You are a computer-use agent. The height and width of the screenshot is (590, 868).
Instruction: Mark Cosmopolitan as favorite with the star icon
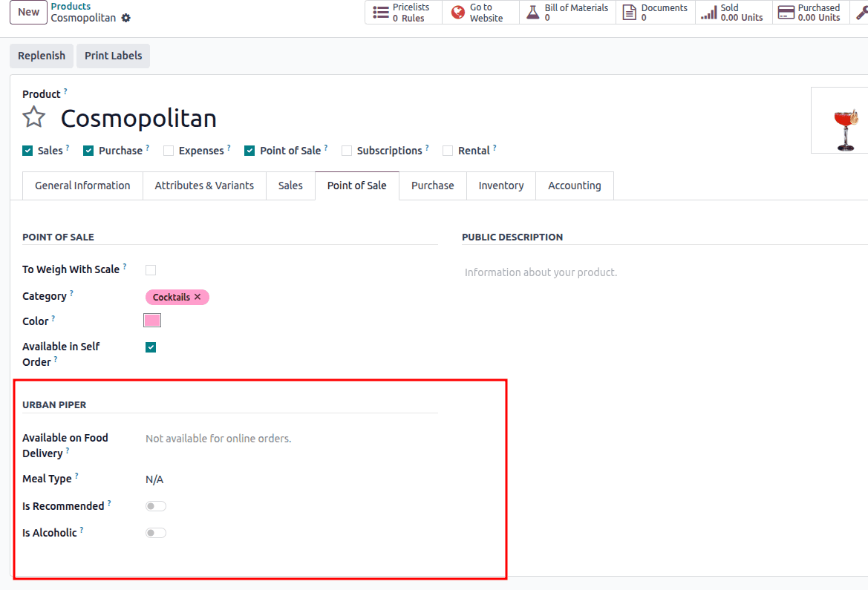pyautogui.click(x=33, y=117)
